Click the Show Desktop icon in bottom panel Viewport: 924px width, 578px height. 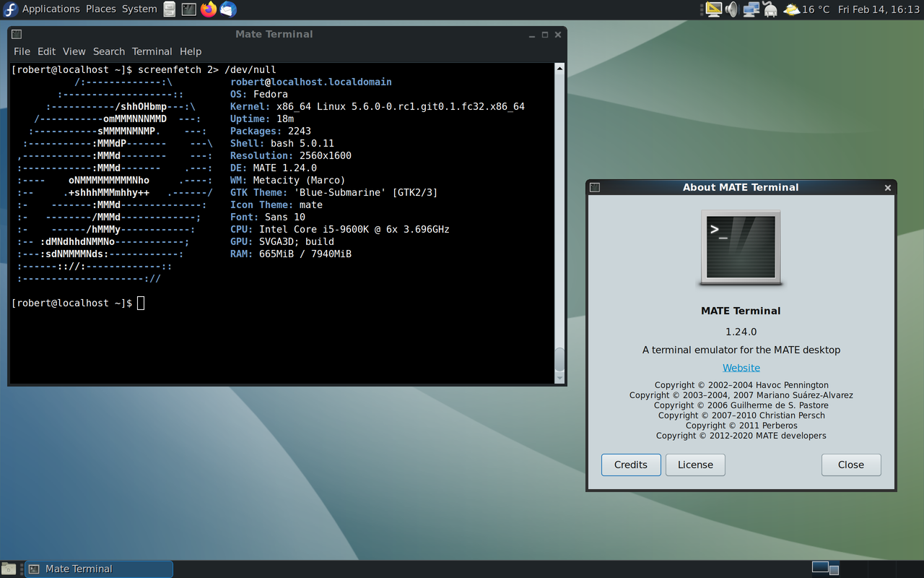(8, 569)
